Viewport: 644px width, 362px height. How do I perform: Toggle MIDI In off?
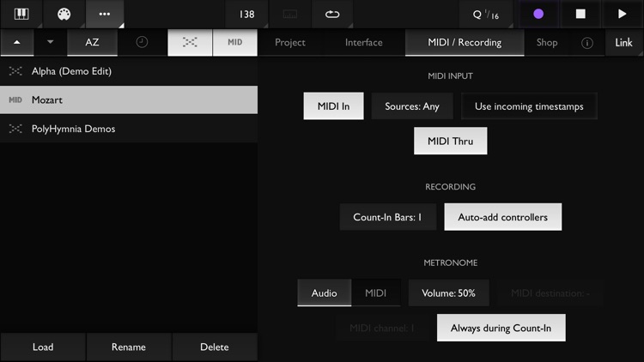point(333,106)
